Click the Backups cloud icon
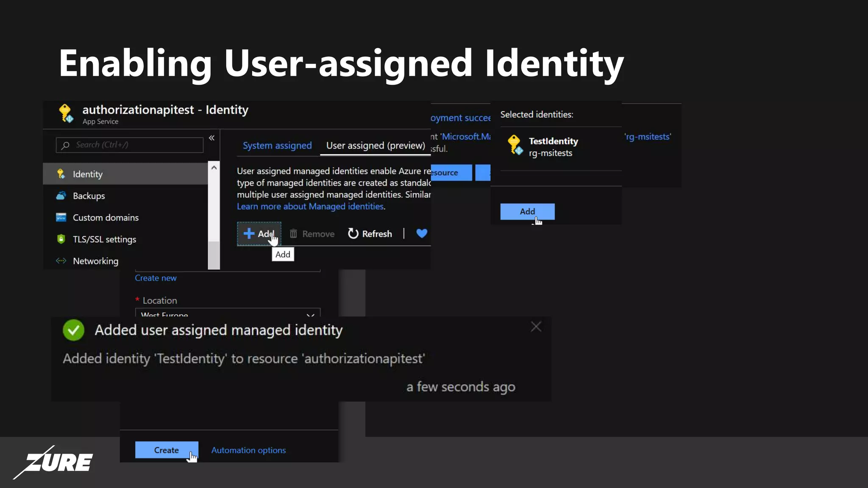The width and height of the screenshot is (868, 488). click(61, 196)
